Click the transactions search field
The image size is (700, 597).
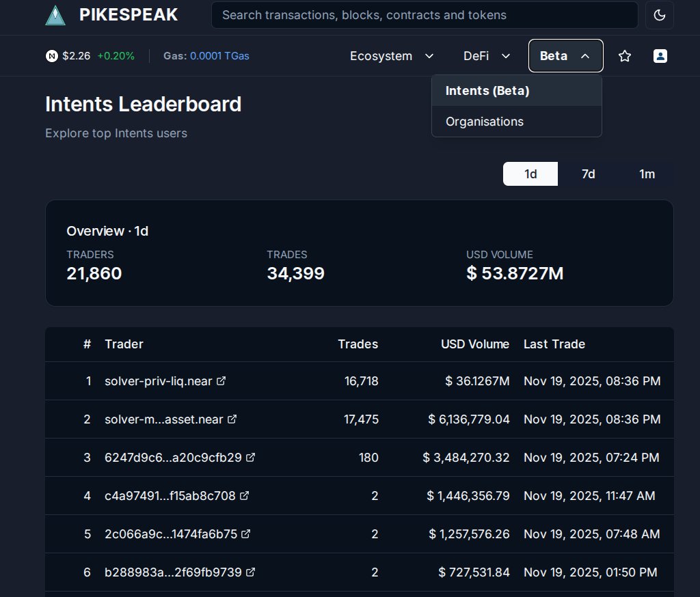pos(424,14)
